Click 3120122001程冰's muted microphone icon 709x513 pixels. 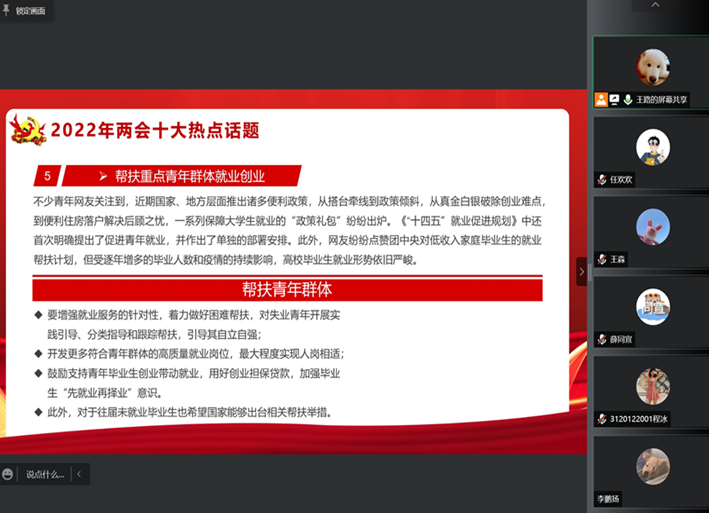601,419
